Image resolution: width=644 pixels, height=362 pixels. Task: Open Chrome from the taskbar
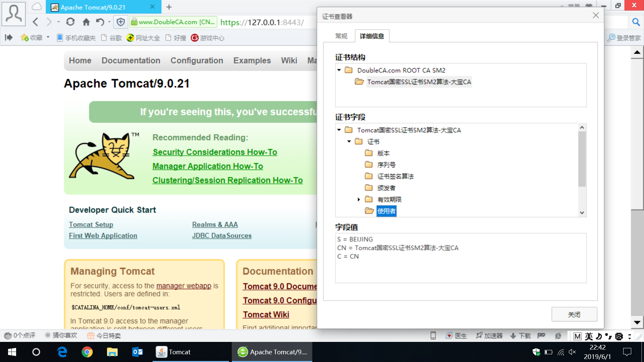[x=87, y=352]
